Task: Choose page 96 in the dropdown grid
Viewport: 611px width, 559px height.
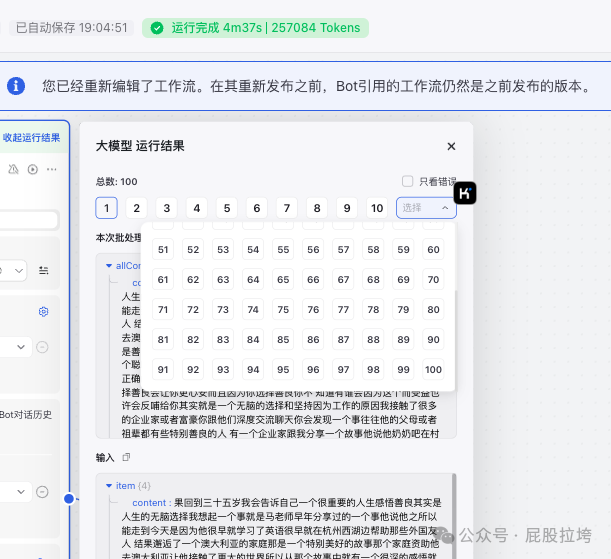Action: [x=313, y=369]
